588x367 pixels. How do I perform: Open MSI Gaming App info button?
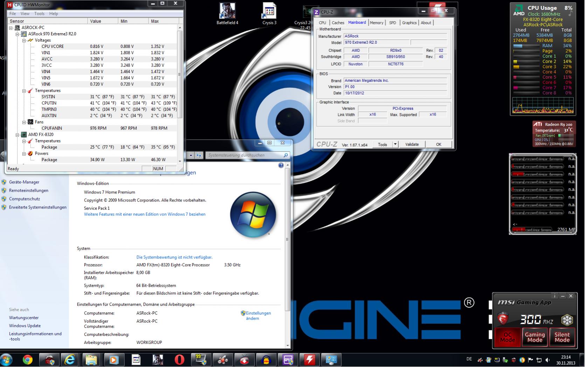[555, 296]
